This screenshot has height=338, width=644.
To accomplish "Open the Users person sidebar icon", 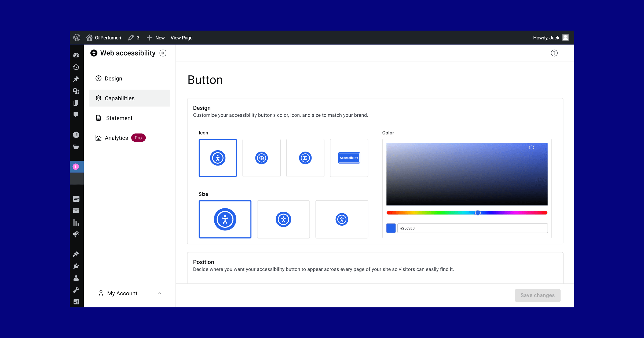I will click(76, 278).
